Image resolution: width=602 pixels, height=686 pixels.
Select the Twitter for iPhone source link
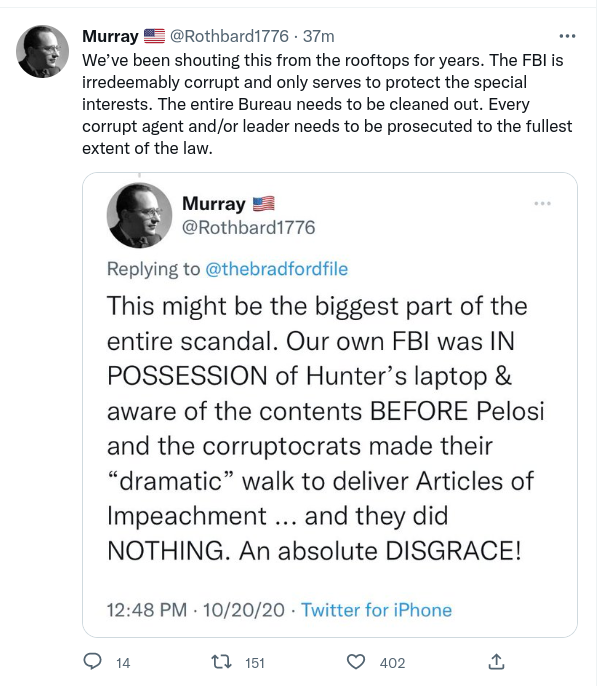tap(376, 609)
